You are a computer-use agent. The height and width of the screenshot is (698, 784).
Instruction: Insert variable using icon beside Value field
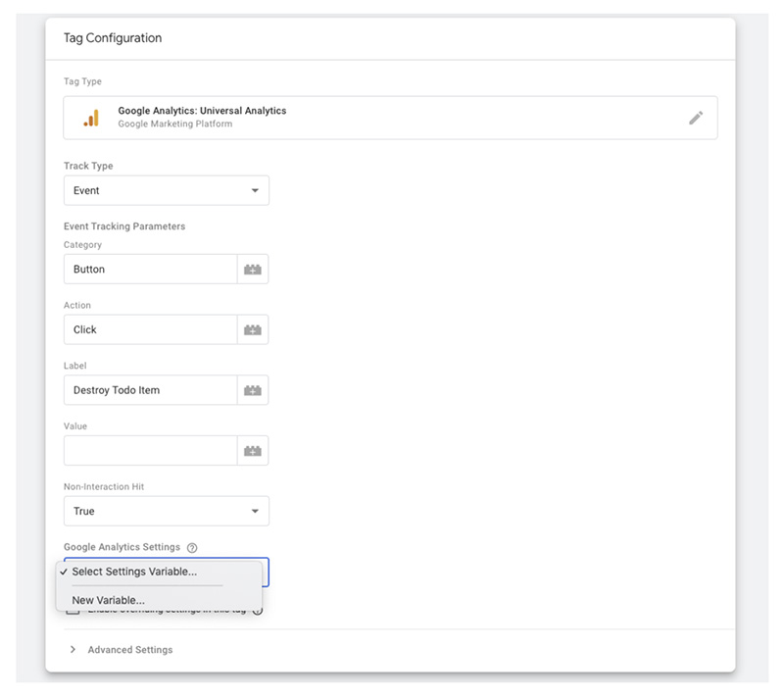coord(253,451)
